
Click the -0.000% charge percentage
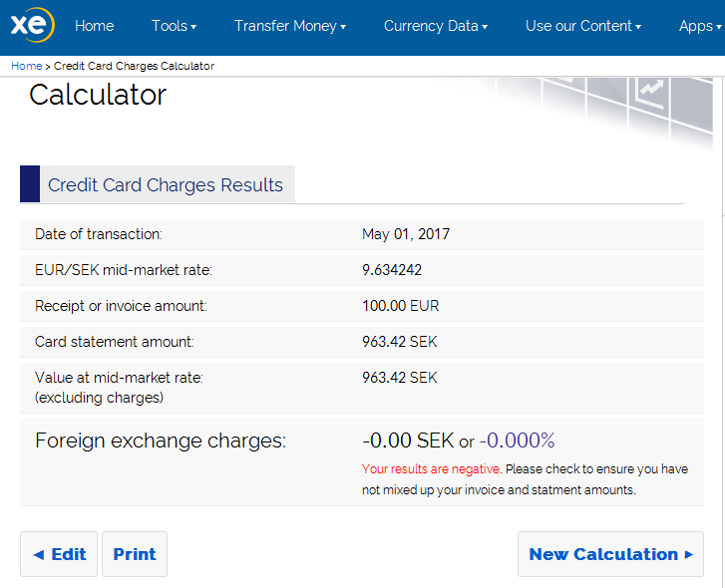(517, 441)
